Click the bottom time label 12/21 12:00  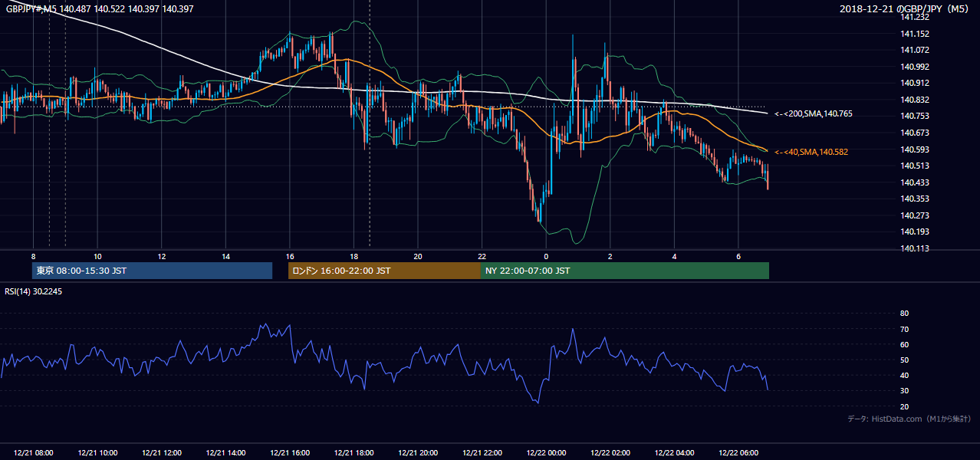tap(162, 453)
